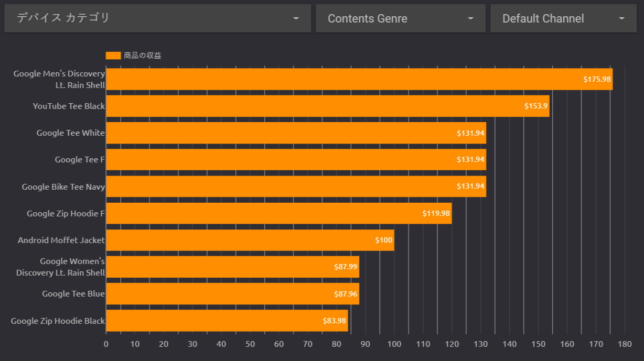Click the $153.9 value label
The height and width of the screenshot is (361, 644).
pyautogui.click(x=536, y=106)
